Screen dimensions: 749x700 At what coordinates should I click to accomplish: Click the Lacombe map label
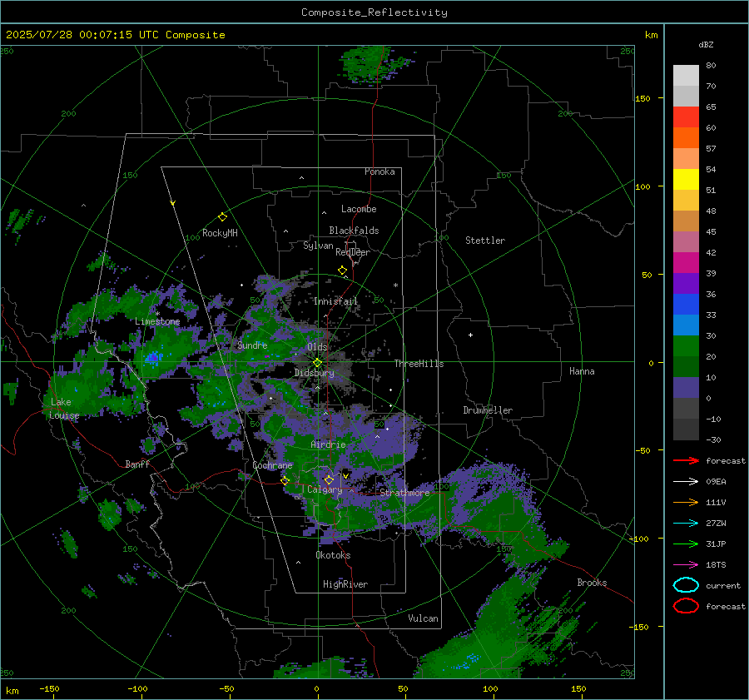point(359,209)
